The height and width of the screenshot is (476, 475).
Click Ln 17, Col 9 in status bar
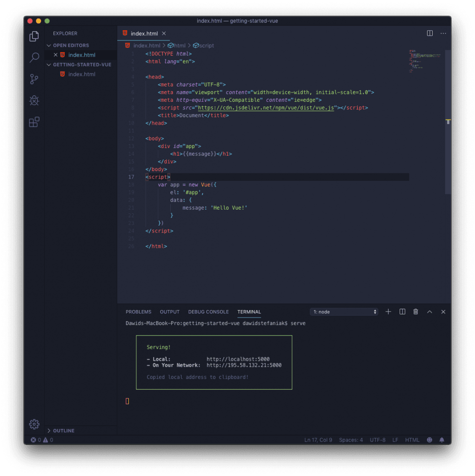pos(318,440)
